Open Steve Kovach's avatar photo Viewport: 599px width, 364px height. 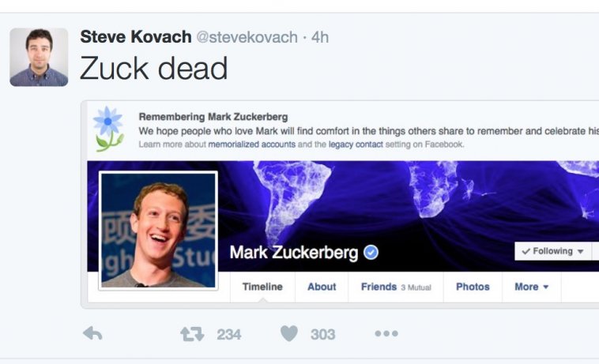point(39,58)
